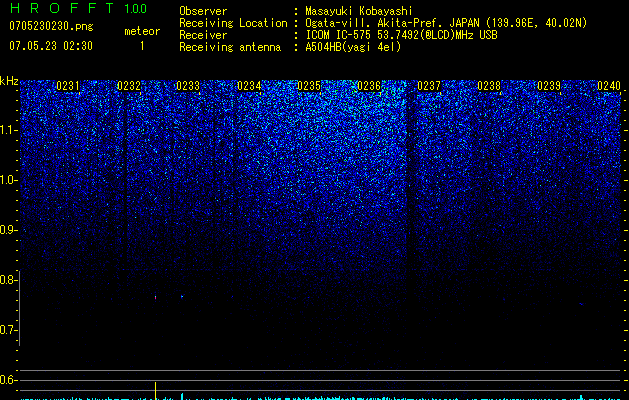The image size is (629, 400).
Task: Click the 0234 time marker
Action: [249, 86]
